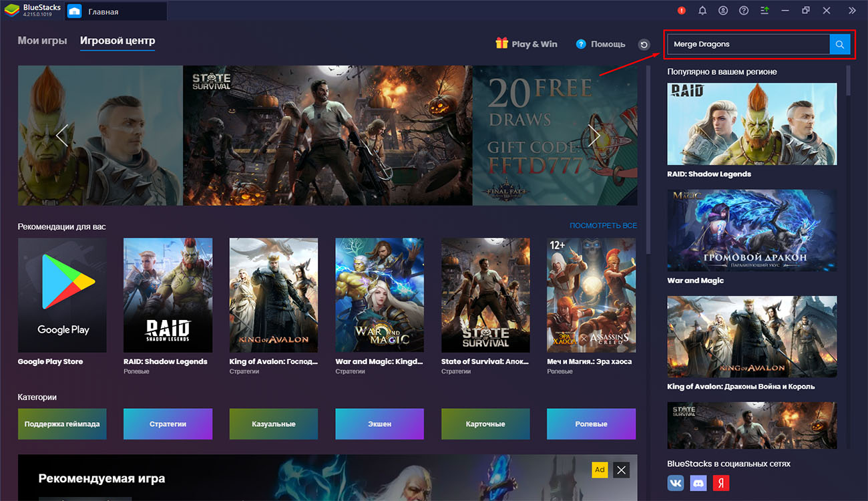Select the Игровой центр tab

[x=118, y=41]
